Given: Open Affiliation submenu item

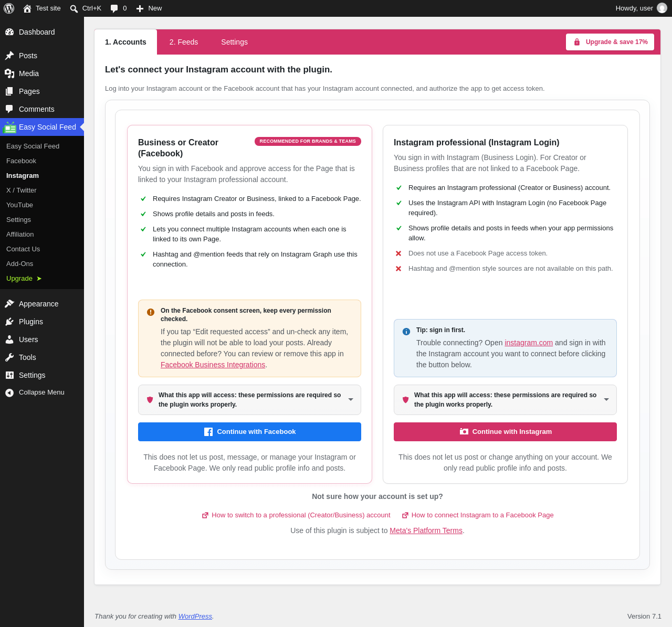Looking at the screenshot, I should [20, 235].
